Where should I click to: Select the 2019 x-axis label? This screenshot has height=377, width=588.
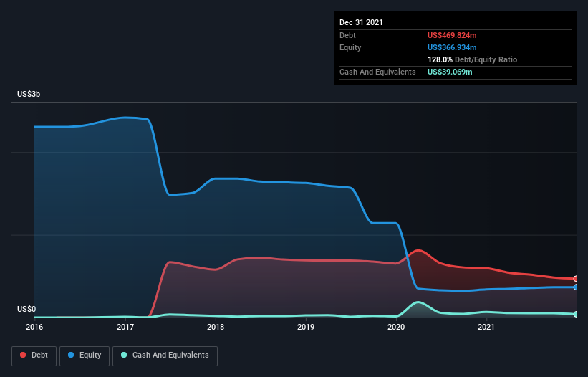click(306, 327)
